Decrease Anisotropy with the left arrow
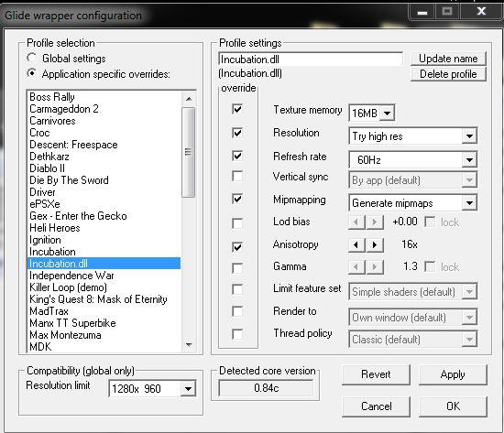The image size is (504, 433). 356,245
